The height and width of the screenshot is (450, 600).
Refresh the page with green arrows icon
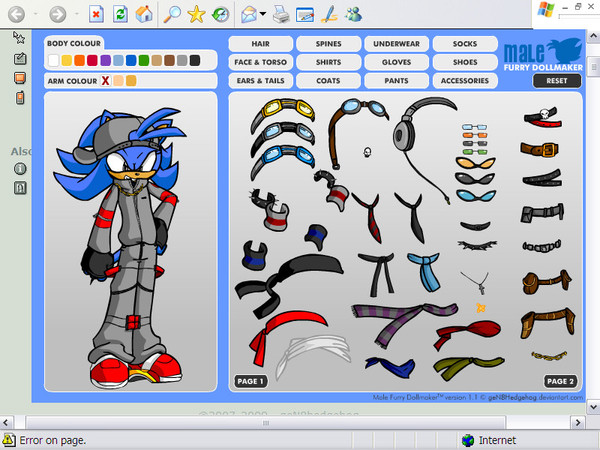(120, 15)
